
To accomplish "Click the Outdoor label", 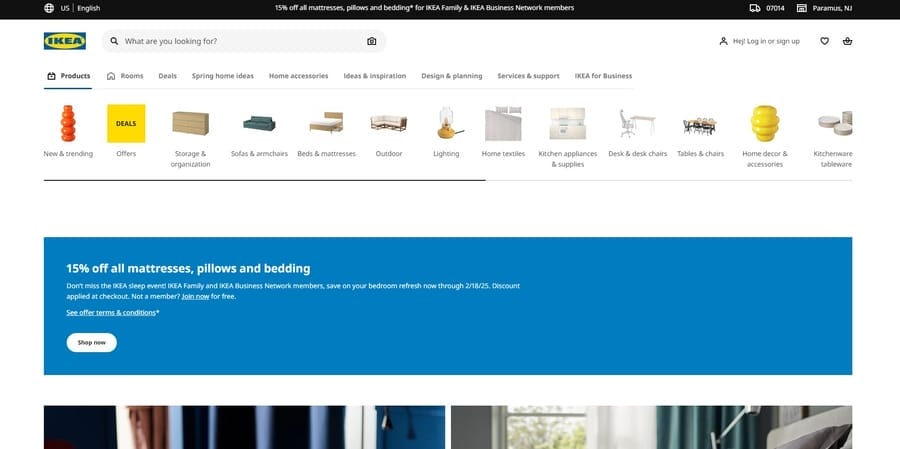I will tap(389, 154).
